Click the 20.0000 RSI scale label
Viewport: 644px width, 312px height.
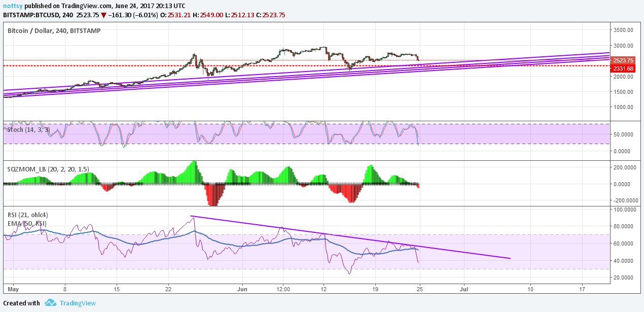[x=623, y=278]
